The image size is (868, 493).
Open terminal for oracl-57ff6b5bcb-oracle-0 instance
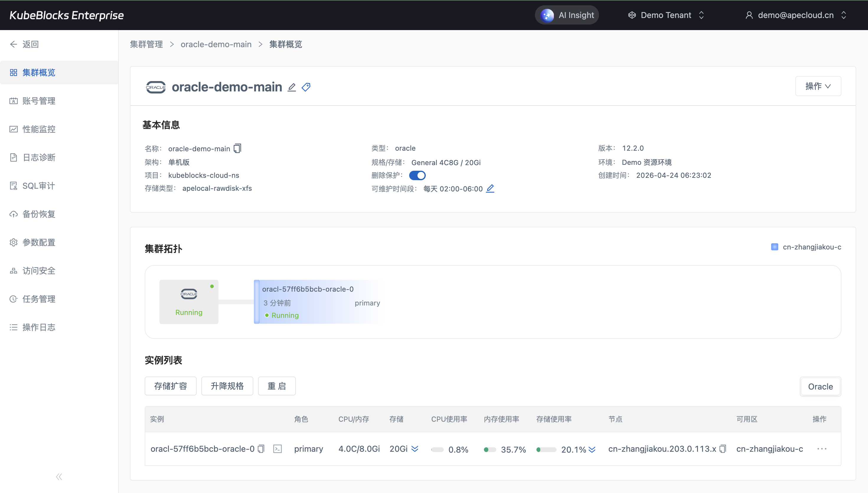[277, 449]
